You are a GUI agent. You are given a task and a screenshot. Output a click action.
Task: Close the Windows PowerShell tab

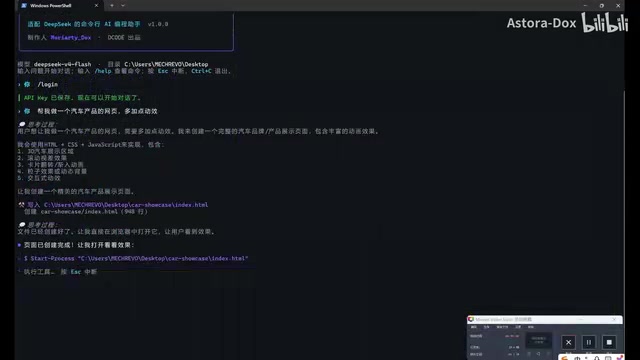pos(96,6)
